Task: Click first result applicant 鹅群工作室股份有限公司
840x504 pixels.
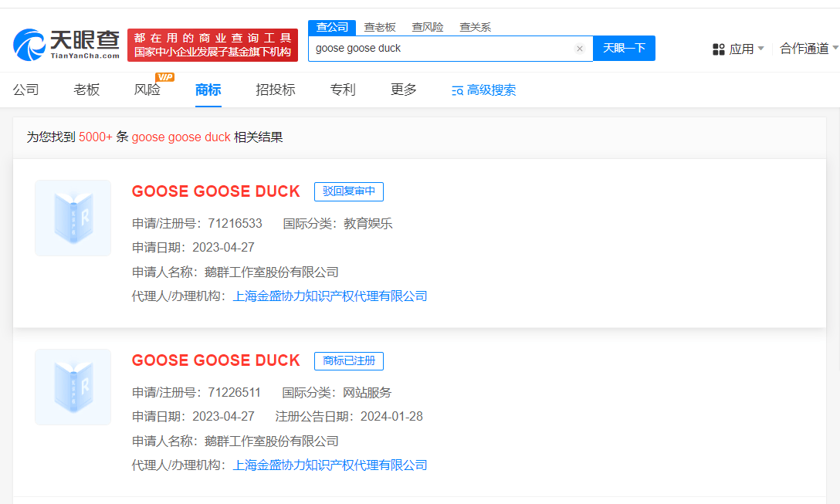Action: [272, 272]
